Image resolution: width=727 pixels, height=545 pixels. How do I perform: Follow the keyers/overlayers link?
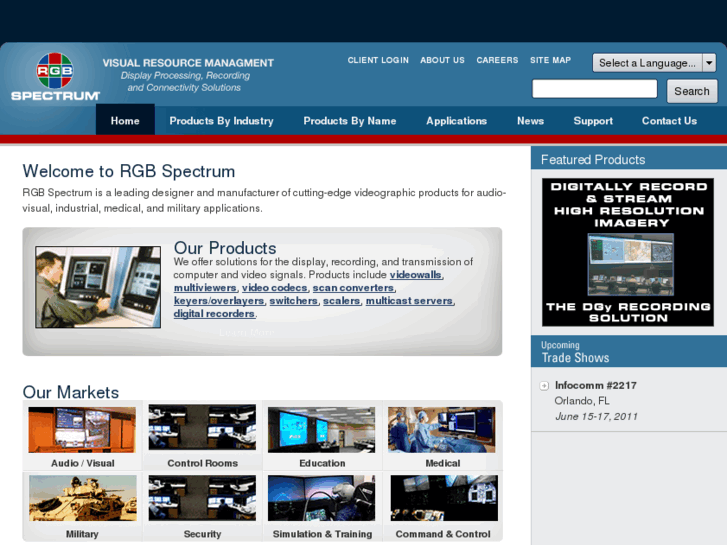tap(219, 301)
